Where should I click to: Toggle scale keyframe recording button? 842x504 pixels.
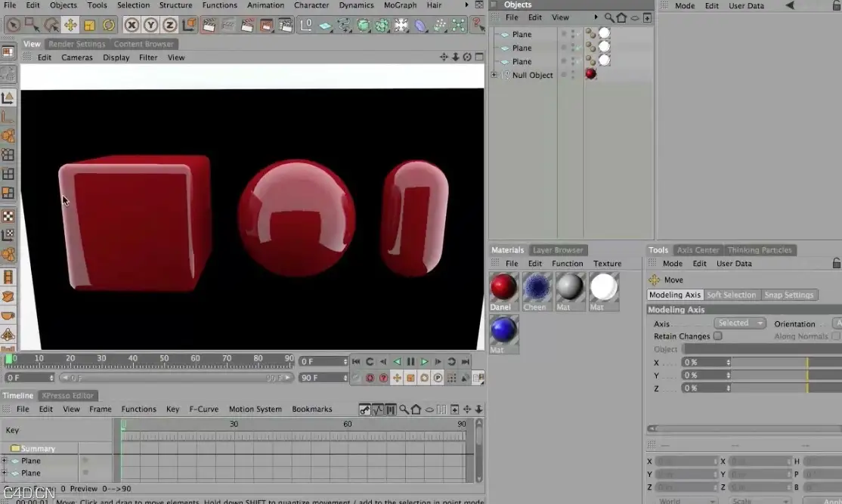tap(411, 378)
